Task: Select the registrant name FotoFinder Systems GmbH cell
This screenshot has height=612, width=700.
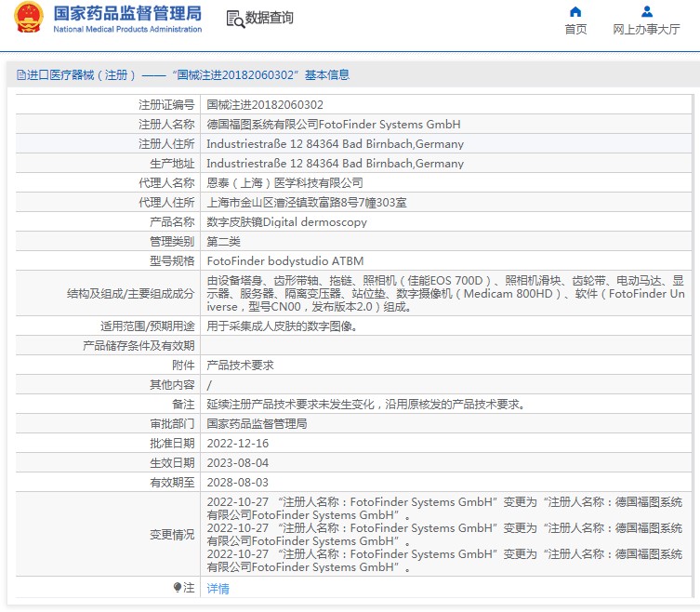Action: click(x=333, y=125)
